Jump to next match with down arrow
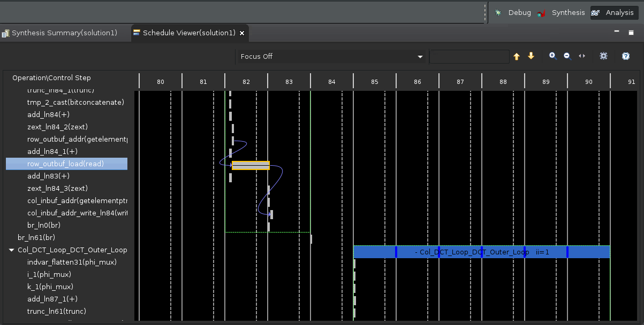The height and width of the screenshot is (325, 644). [x=531, y=56]
